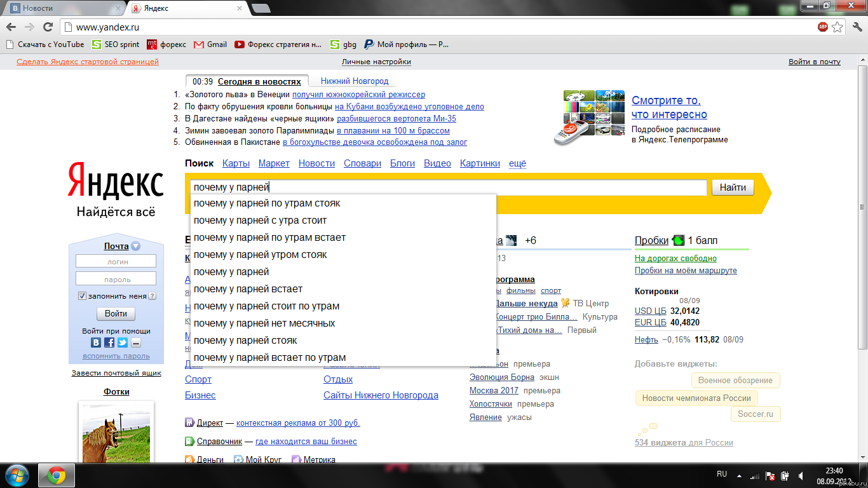Open the 'Сделать Яндекс стартовой страницей' link
The width and height of the screenshot is (868, 488).
(x=88, y=62)
